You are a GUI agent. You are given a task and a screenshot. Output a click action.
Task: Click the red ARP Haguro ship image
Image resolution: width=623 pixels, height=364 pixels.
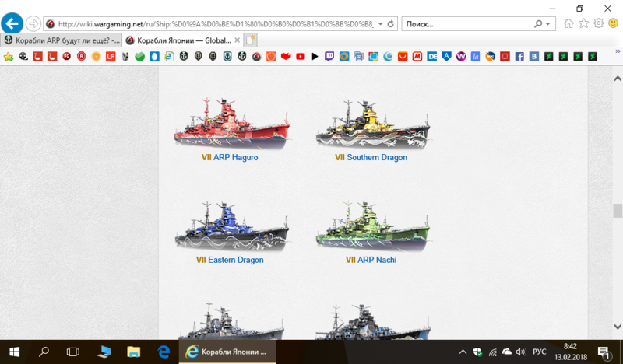click(231, 124)
